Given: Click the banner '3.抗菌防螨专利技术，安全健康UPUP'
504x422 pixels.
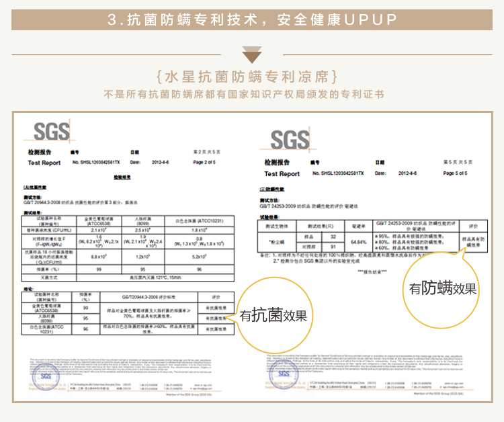Looking at the screenshot, I should click(x=252, y=19).
